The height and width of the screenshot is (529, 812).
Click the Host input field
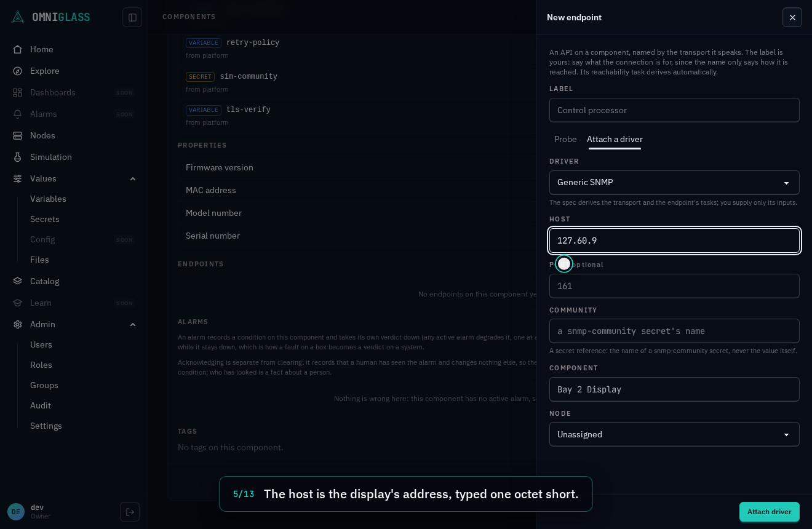[674, 241]
